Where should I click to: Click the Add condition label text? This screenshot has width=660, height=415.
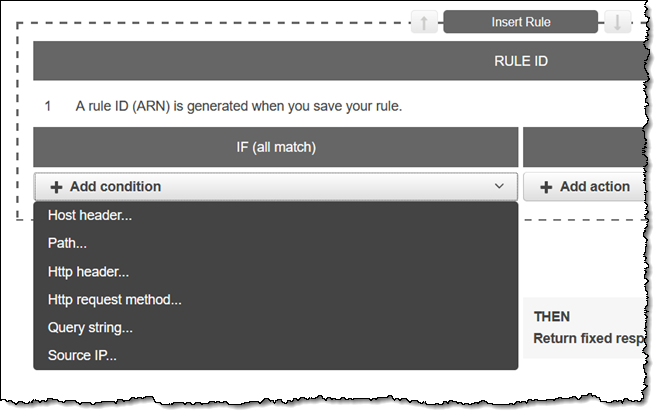115,187
